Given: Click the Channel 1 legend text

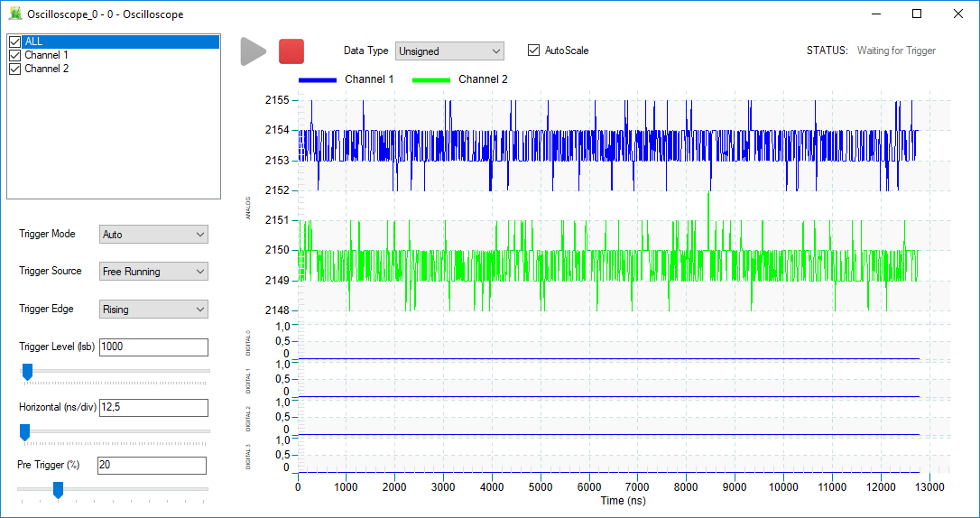Looking at the screenshot, I should pos(369,79).
